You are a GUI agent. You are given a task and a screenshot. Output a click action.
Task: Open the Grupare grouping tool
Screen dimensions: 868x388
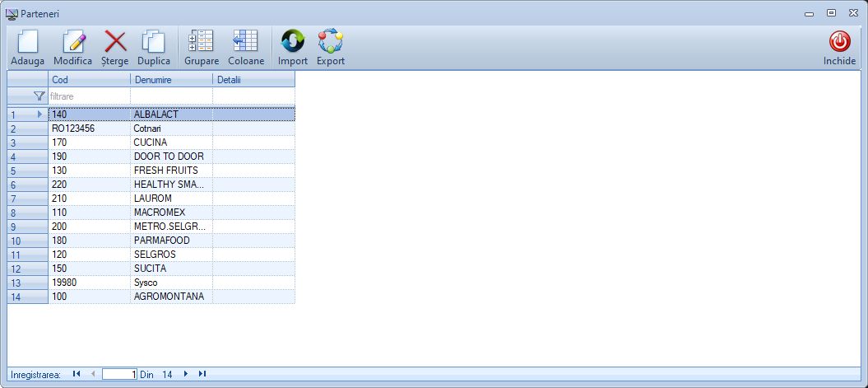coord(201,42)
